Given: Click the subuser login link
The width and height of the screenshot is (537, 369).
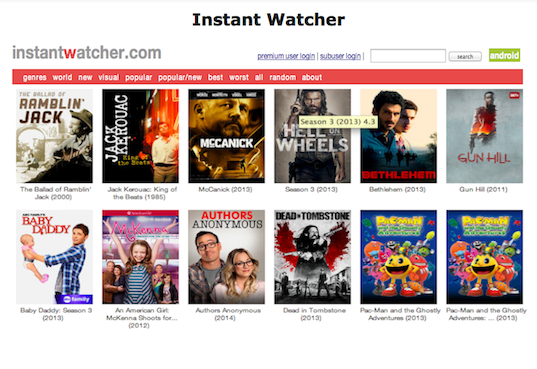Looking at the screenshot, I should pos(340,56).
